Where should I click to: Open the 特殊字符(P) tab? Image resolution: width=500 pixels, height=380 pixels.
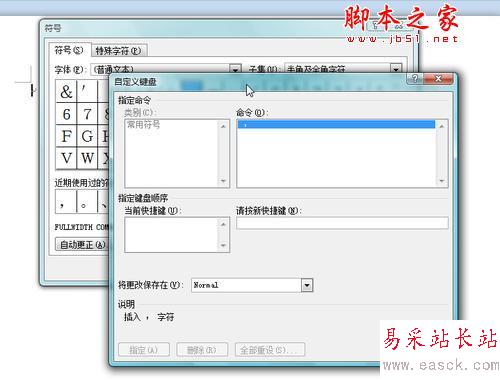[x=119, y=51]
